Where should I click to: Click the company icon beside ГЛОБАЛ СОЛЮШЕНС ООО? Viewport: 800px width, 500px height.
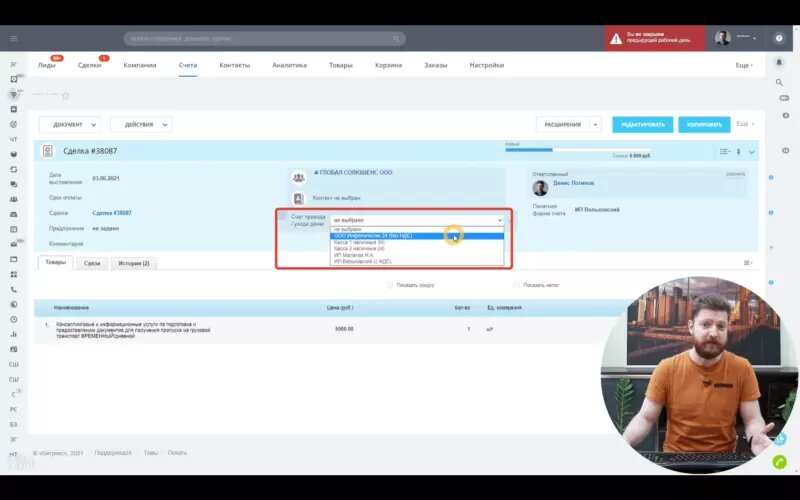point(298,178)
